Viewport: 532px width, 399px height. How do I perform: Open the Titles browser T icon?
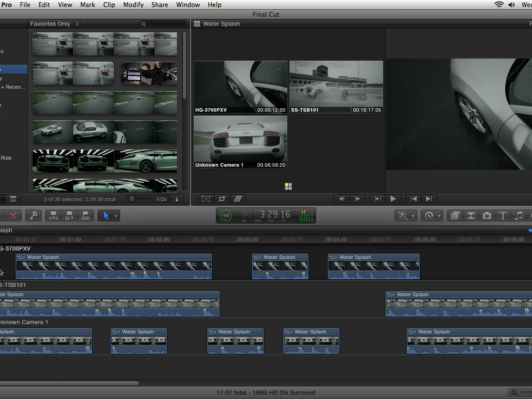[503, 216]
